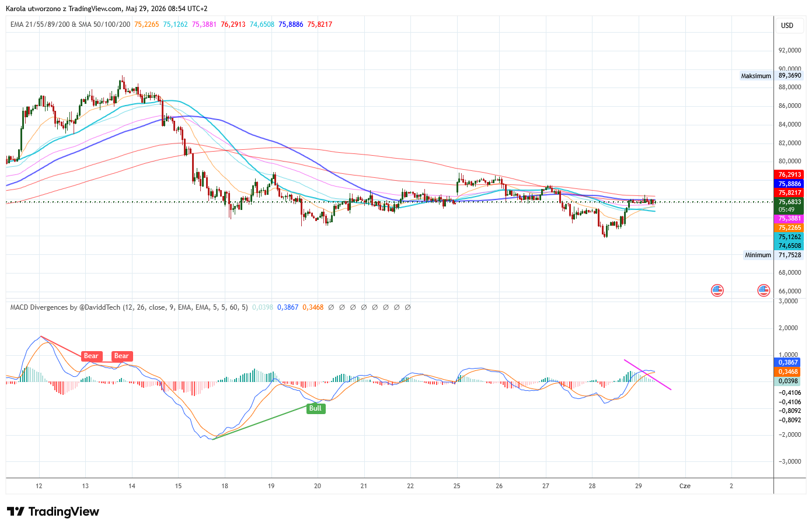Open the TradingView logo link
Screen dimensions: 812x529
pyautogui.click(x=53, y=512)
